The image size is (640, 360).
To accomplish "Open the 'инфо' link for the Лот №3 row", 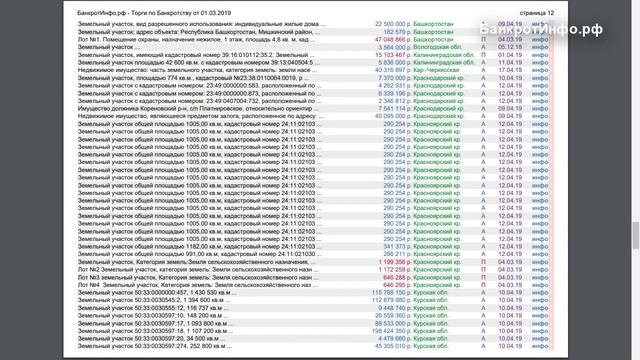I will point(540,278).
